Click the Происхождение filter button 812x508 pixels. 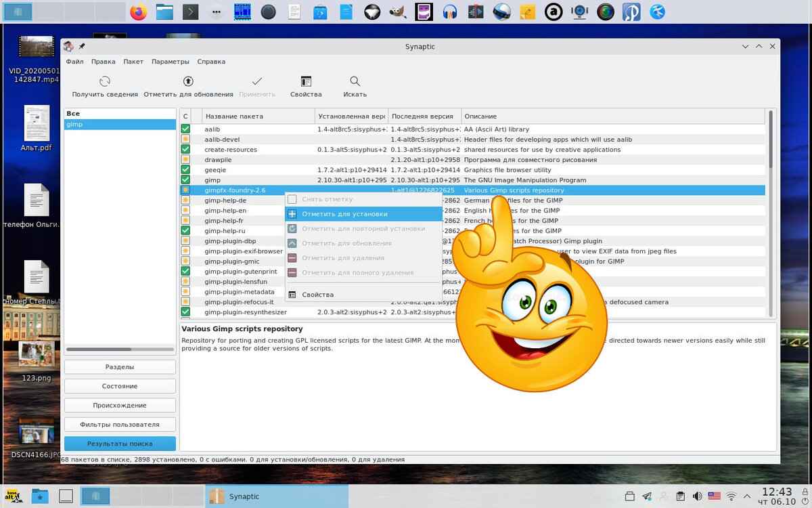click(120, 405)
